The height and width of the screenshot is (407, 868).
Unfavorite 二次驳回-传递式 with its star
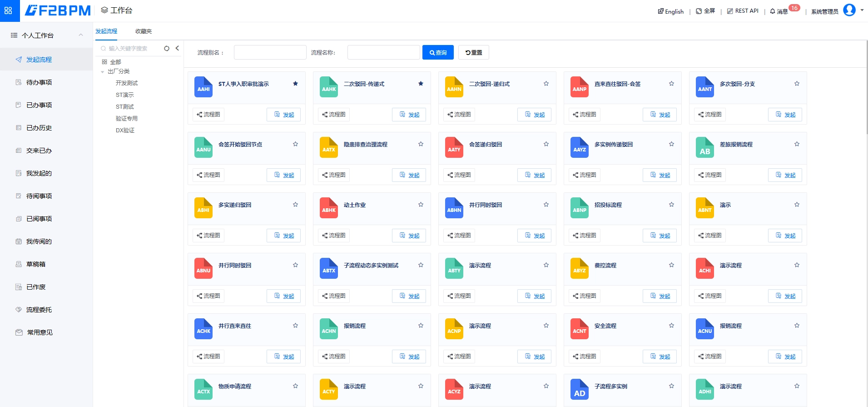tap(421, 84)
